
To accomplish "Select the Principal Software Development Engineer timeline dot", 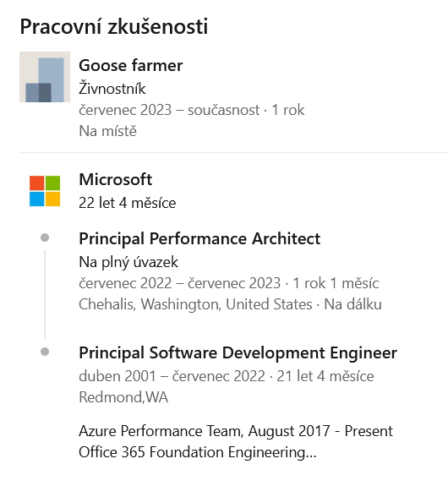I will (45, 352).
